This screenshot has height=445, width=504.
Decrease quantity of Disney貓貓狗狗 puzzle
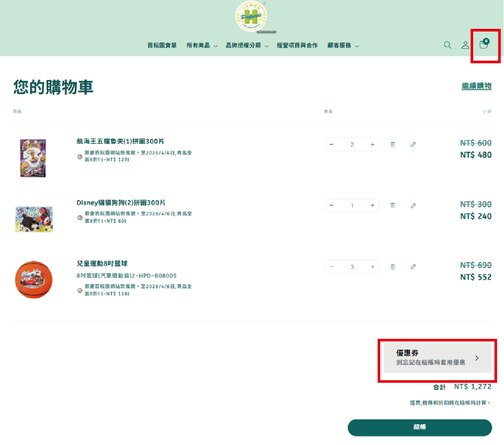331,206
